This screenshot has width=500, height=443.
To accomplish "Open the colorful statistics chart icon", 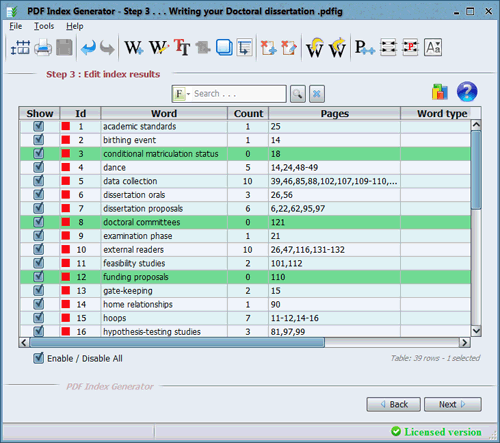I will 440,92.
